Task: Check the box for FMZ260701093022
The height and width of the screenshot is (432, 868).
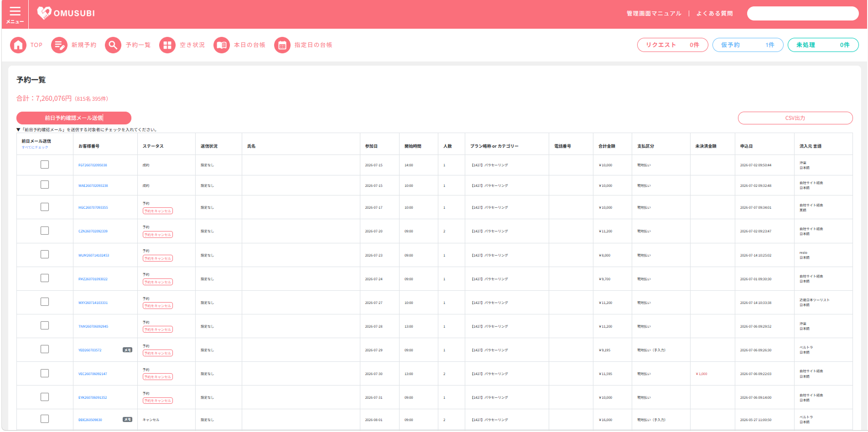Action: click(x=45, y=278)
